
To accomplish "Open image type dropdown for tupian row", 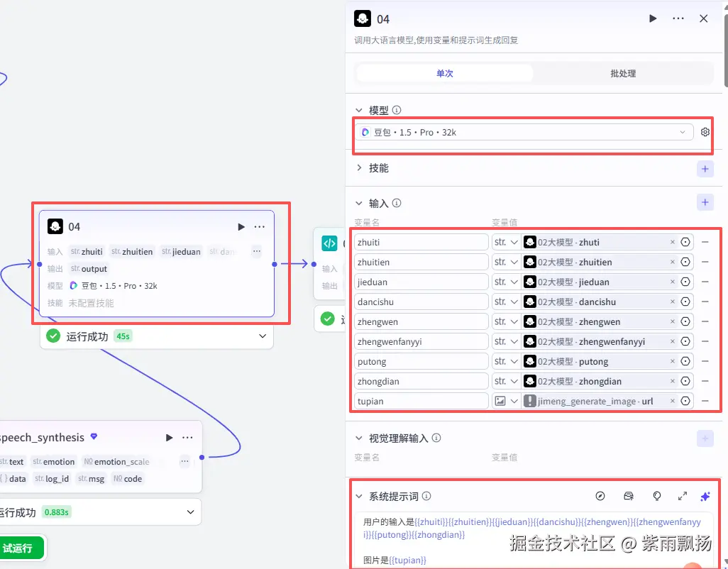I will point(506,401).
